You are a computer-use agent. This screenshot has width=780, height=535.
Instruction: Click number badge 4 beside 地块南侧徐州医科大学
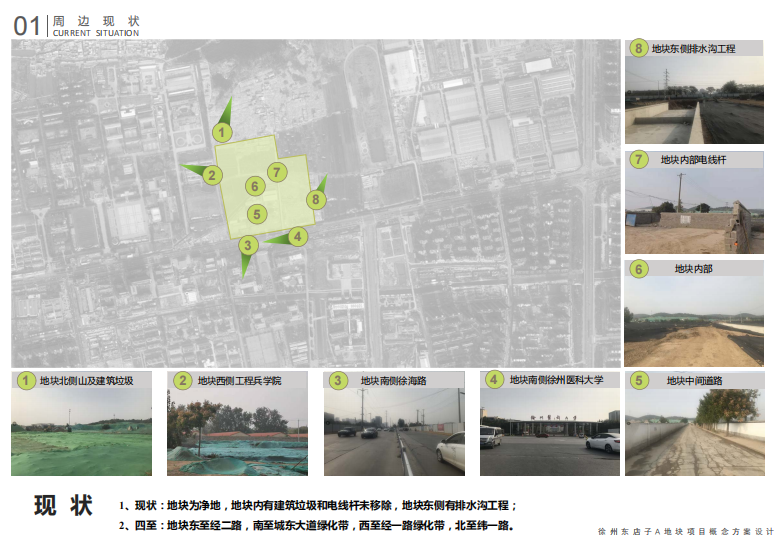point(493,380)
